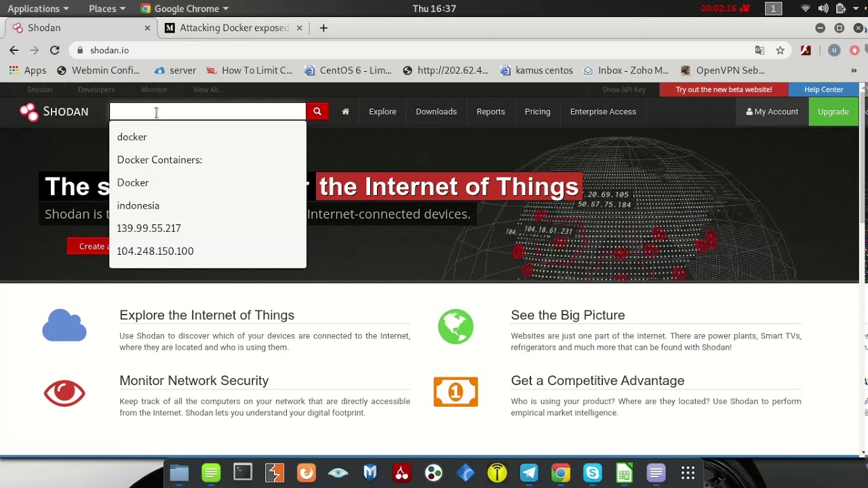Reload the shodan.io page
868x488 pixels.
point(55,50)
